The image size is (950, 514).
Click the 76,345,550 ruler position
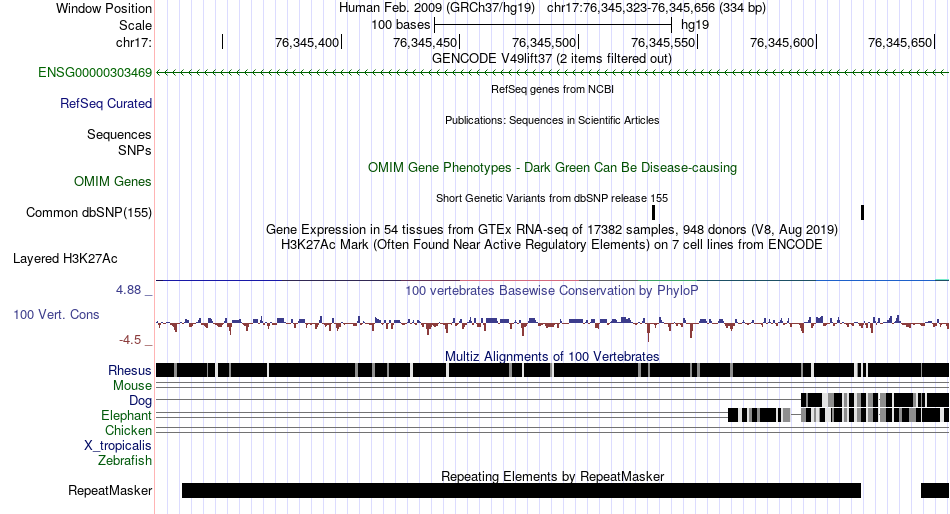click(663, 42)
